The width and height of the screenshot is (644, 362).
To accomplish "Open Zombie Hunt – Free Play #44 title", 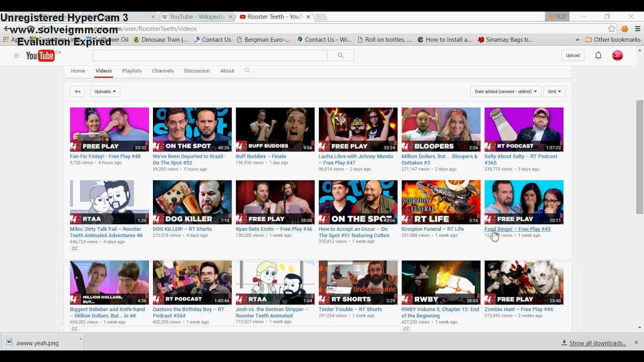I will click(x=519, y=310).
